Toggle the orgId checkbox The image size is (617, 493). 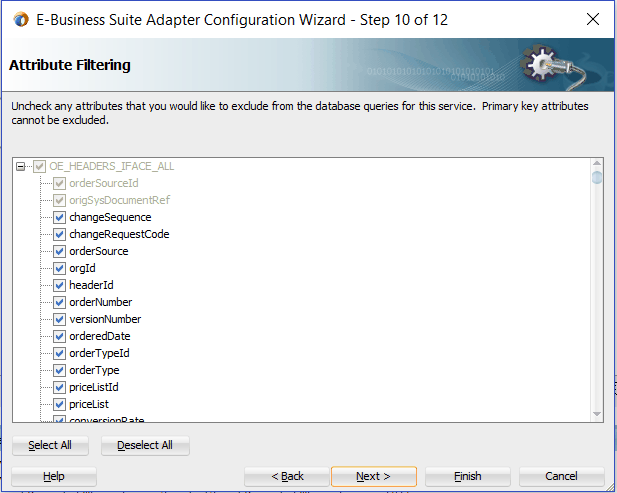tap(59, 268)
